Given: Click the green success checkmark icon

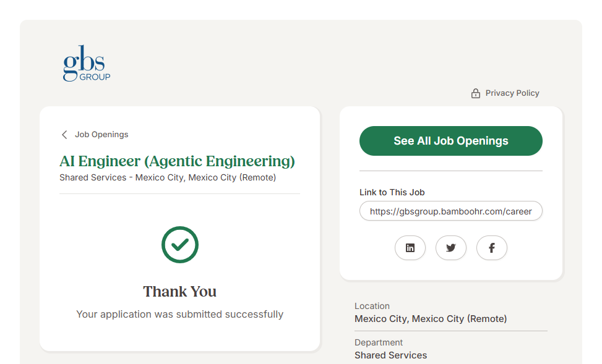Looking at the screenshot, I should (180, 245).
